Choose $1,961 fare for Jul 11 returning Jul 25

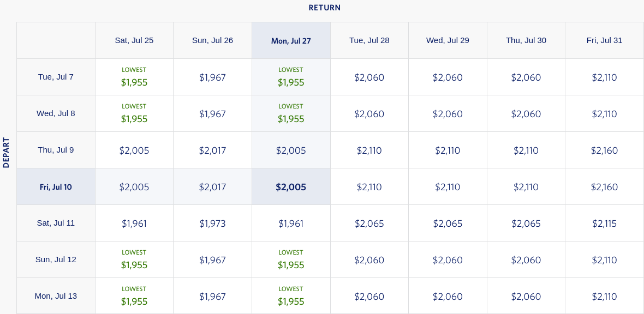pyautogui.click(x=134, y=224)
